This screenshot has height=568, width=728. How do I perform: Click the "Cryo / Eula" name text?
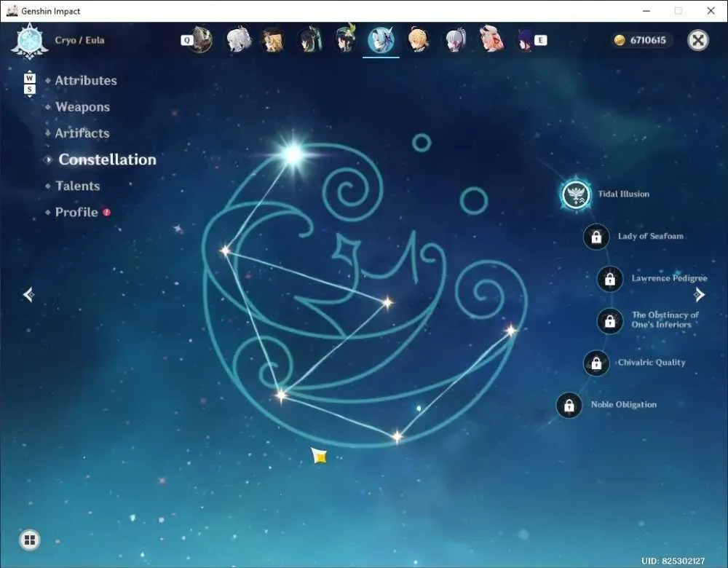79,40
